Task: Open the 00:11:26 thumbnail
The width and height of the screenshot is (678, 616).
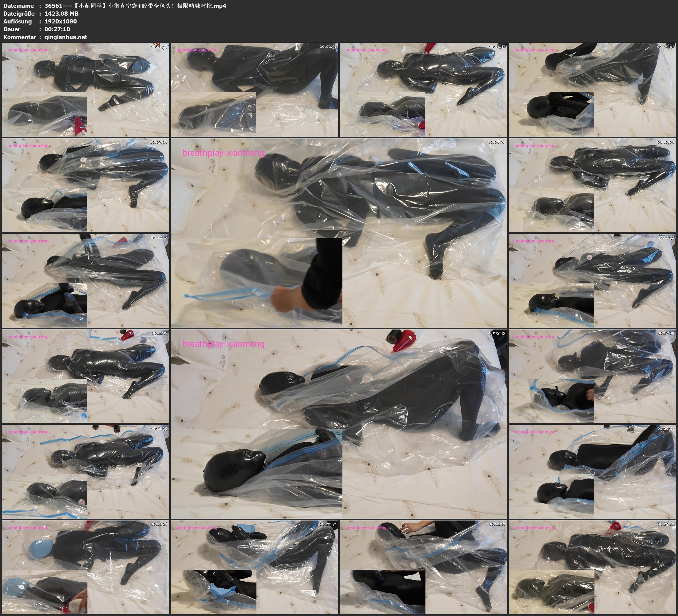Action: click(85, 280)
